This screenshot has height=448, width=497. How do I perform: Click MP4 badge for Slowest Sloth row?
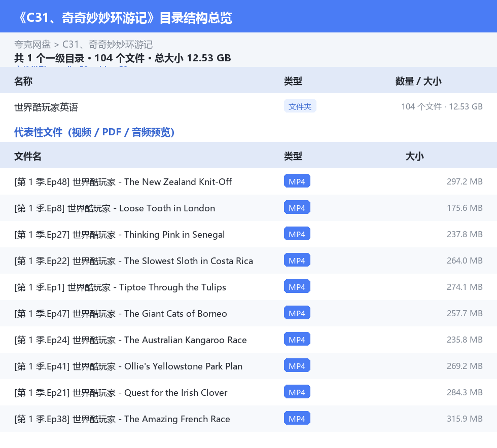pos(297,260)
